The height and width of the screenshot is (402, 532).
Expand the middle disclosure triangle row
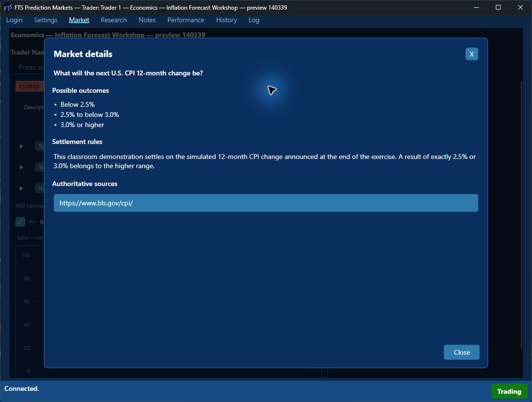tap(21, 167)
